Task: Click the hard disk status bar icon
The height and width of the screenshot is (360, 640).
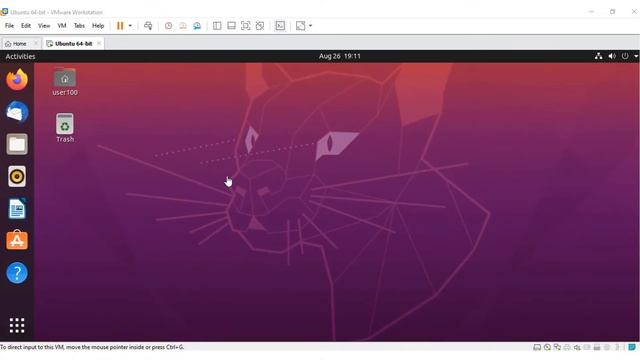Action: pyautogui.click(x=537, y=347)
